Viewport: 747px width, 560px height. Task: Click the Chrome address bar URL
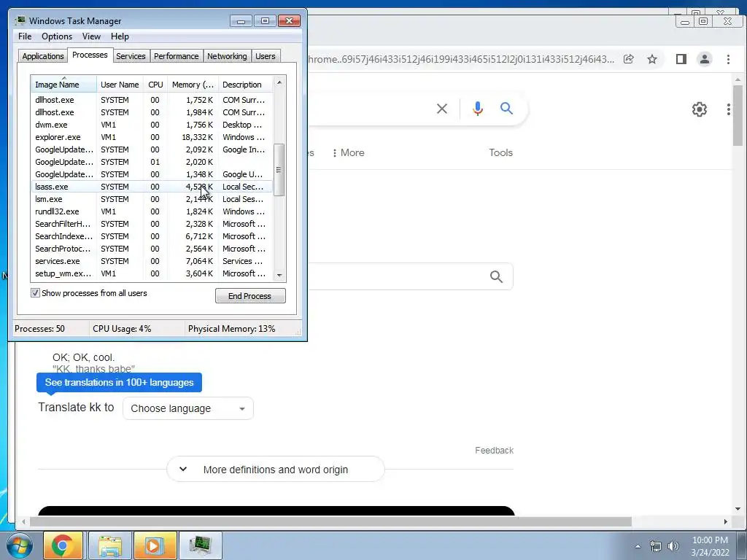click(461, 59)
